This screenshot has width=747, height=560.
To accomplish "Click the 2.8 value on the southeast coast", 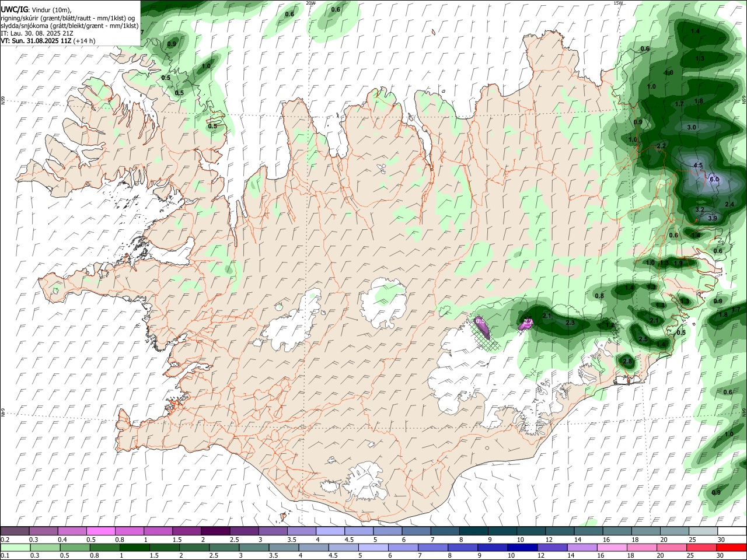I will point(627,362).
